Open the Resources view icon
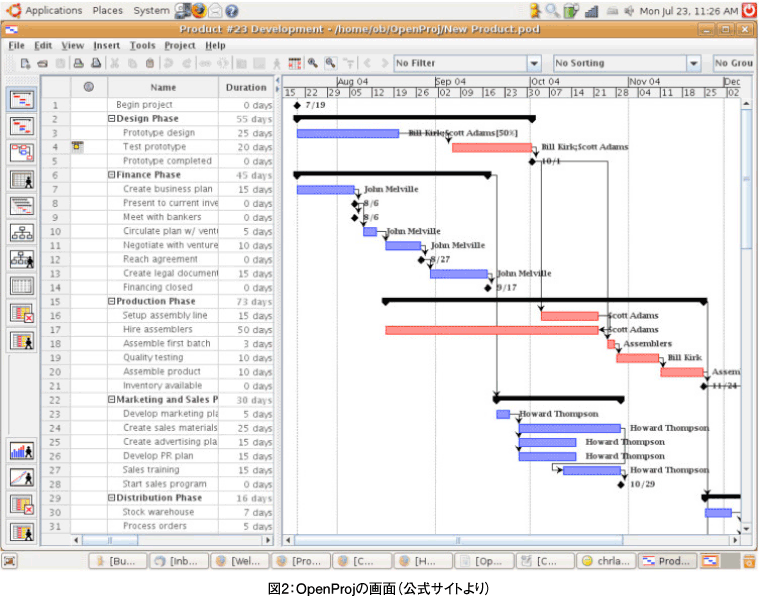This screenshot has height=602, width=759. 22,180
